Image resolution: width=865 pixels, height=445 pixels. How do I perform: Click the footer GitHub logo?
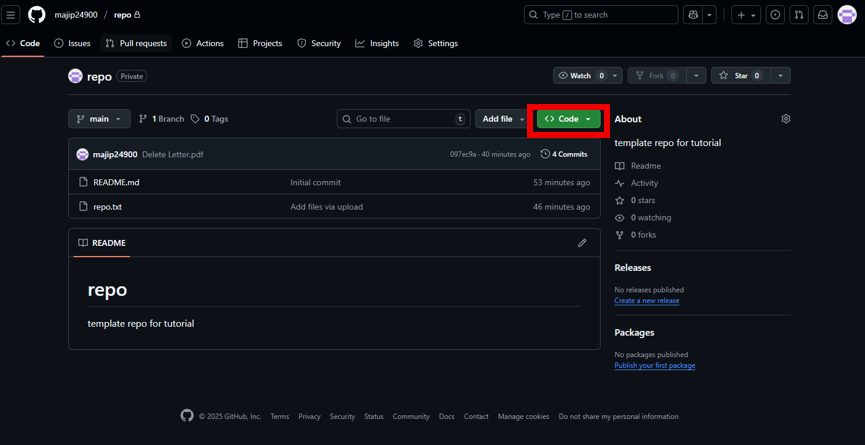pyautogui.click(x=187, y=416)
